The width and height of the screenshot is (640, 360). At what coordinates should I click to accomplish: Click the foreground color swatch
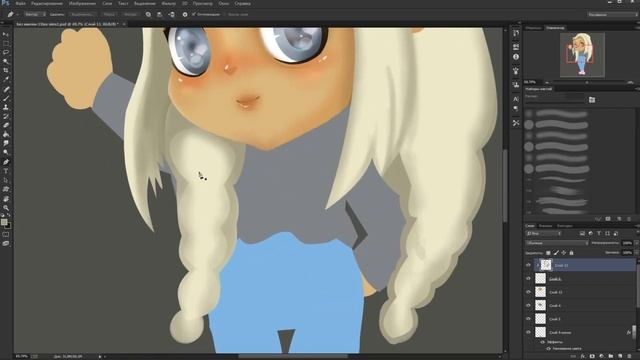pos(4,222)
